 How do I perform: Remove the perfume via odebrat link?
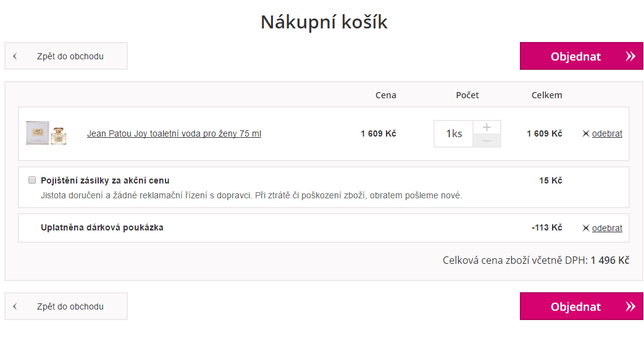tap(607, 133)
